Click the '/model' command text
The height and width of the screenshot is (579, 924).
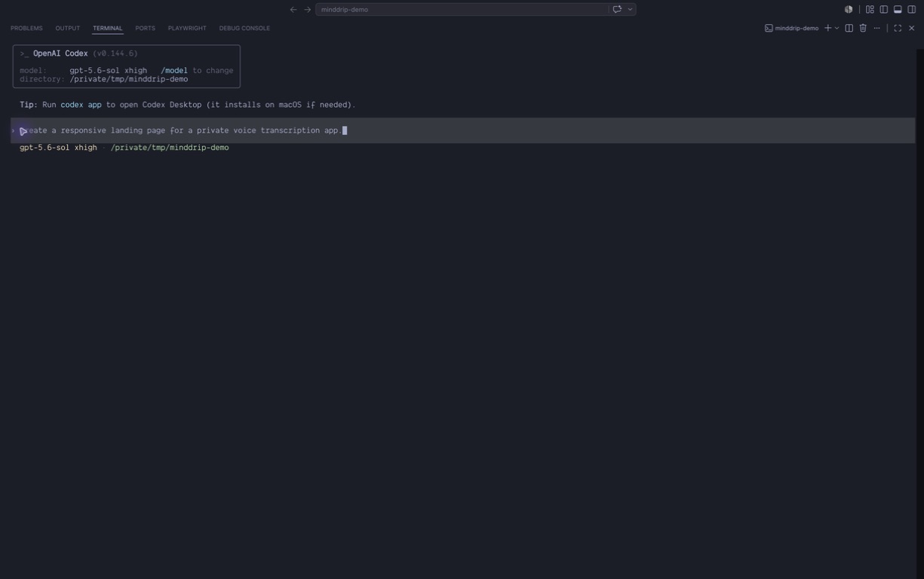tap(174, 71)
